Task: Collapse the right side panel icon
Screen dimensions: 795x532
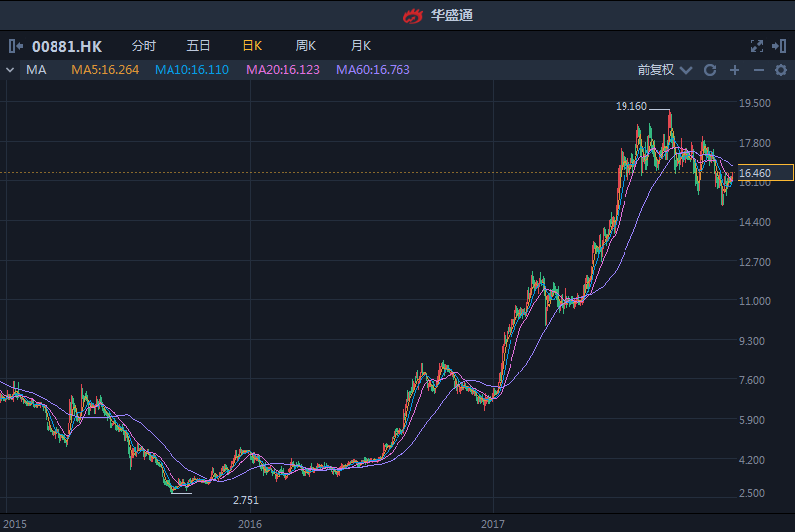Action: pos(780,46)
